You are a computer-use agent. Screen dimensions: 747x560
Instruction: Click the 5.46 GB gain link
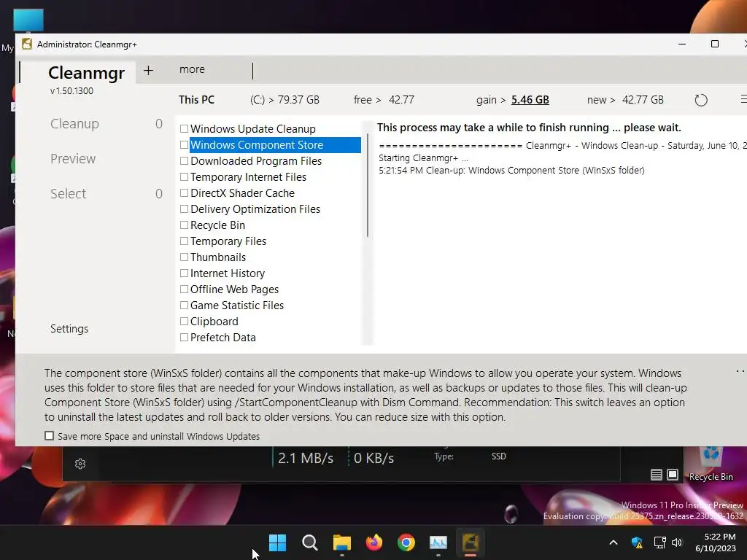[530, 100]
